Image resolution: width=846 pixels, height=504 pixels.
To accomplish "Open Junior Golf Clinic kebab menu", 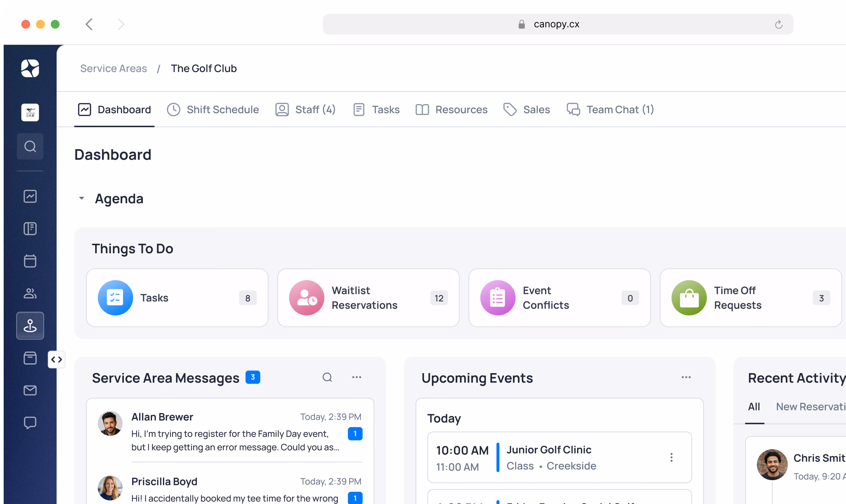I will (671, 457).
